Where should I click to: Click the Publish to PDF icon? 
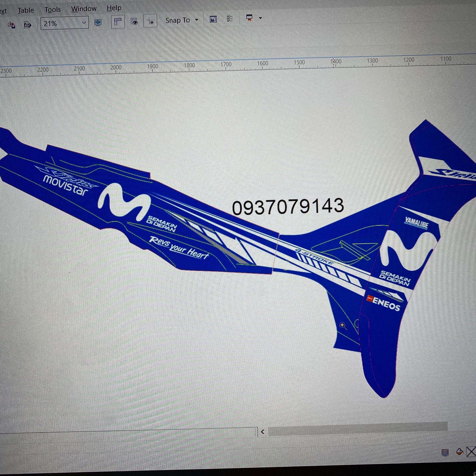tap(27, 25)
